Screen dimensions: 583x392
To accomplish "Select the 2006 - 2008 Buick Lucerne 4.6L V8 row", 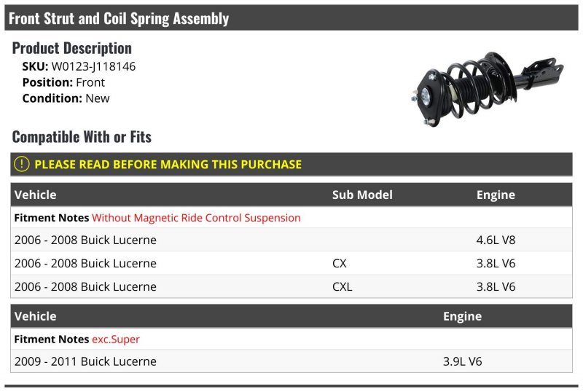I will coord(85,240).
